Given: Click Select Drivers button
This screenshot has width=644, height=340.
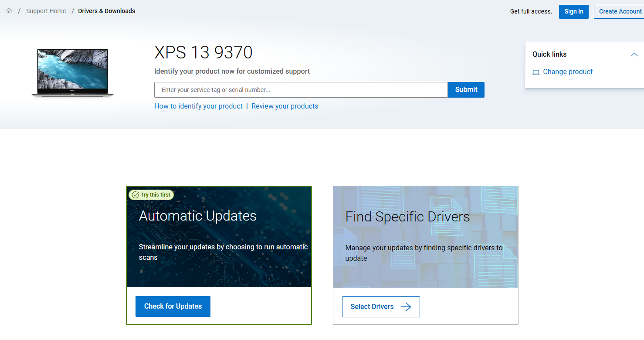Looking at the screenshot, I should pos(381,307).
